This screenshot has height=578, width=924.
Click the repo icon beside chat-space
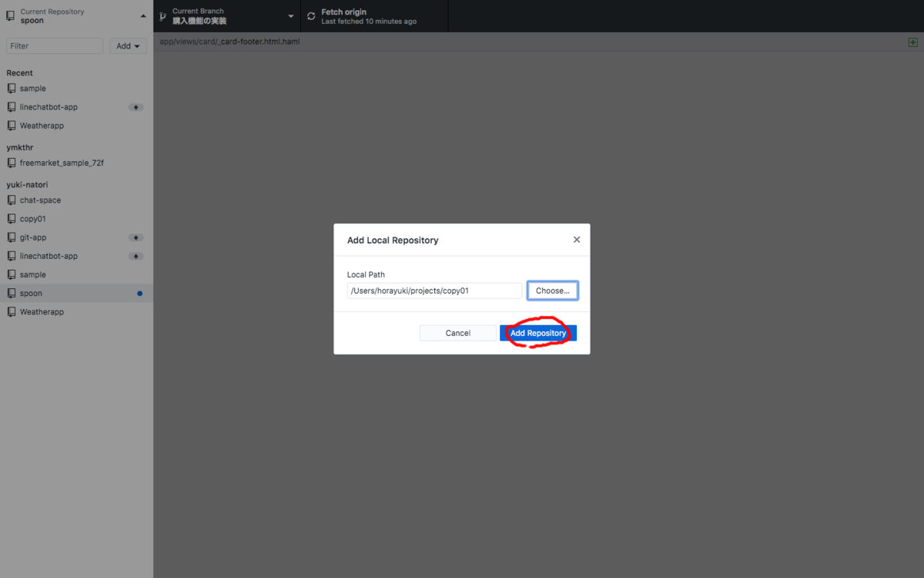click(12, 200)
